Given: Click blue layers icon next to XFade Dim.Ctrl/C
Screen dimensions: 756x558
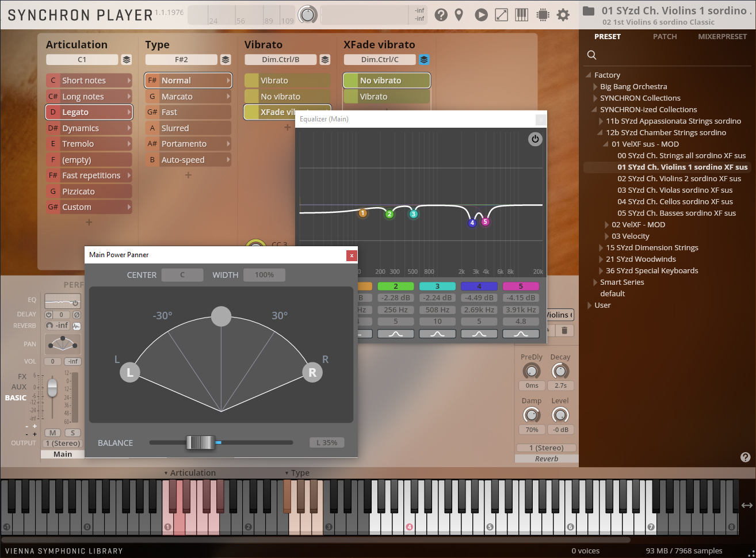Looking at the screenshot, I should click(x=424, y=59).
